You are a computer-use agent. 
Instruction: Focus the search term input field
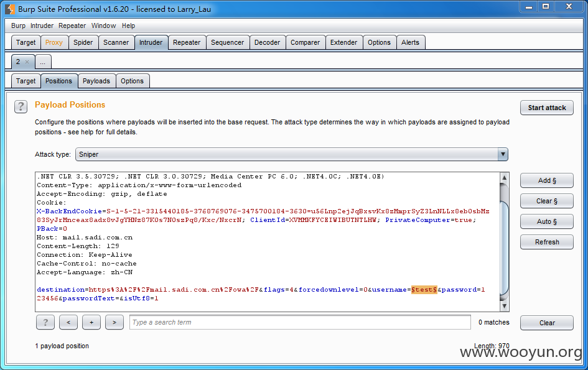(300, 322)
